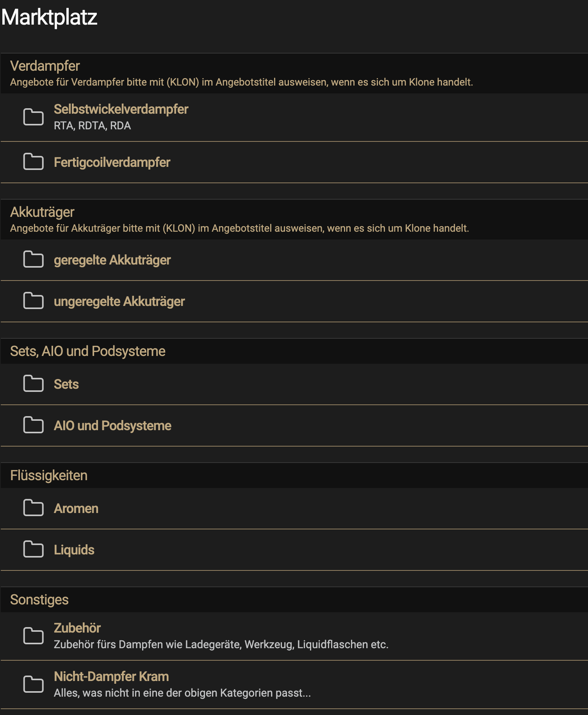Viewport: 588px width, 715px height.
Task: Click the folder icon beside AIO und Podsysteme forum
Action: coord(33,425)
